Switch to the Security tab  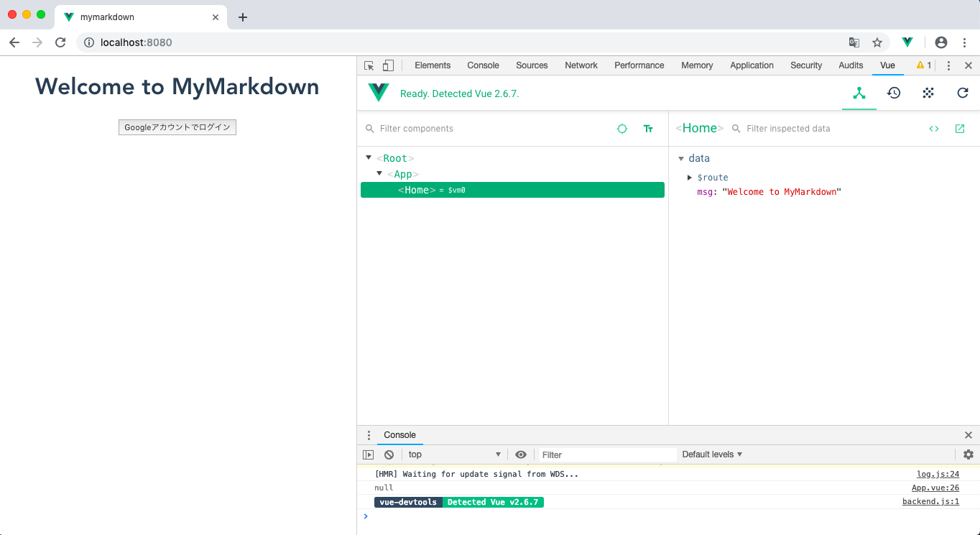pos(806,65)
